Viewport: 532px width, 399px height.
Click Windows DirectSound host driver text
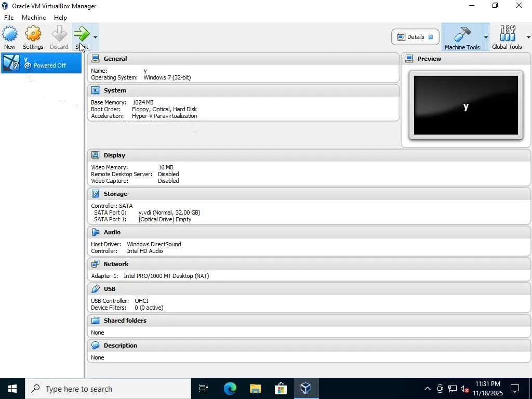click(x=154, y=244)
